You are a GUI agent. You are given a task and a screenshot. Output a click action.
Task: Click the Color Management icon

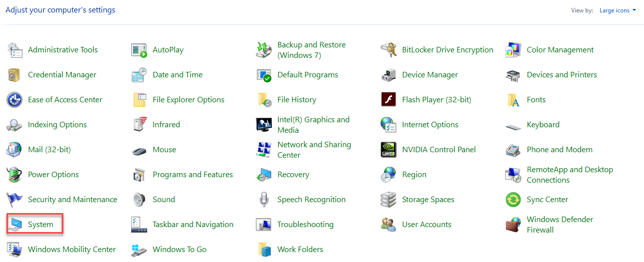(513, 50)
